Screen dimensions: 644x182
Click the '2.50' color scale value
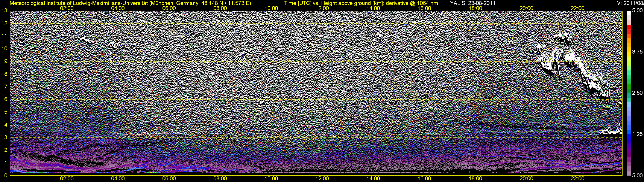[637, 93]
